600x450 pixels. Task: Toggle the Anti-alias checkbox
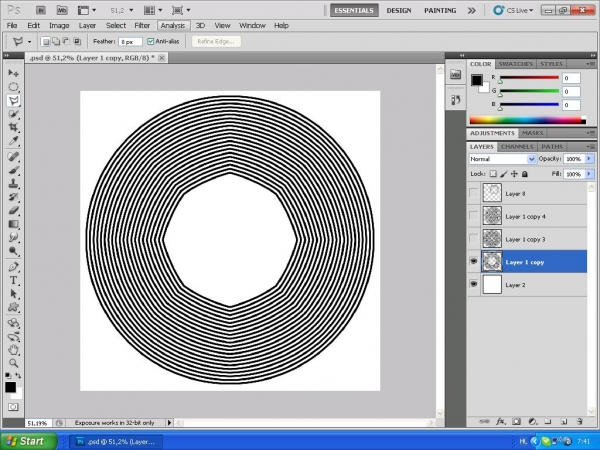(151, 41)
